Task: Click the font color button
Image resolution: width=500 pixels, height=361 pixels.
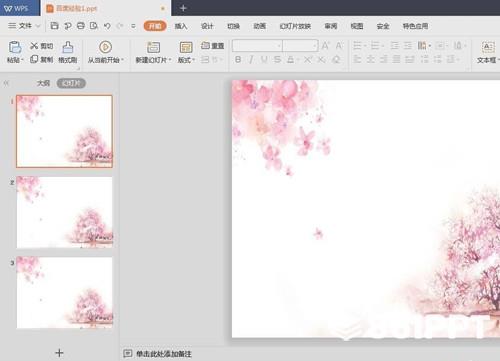Action: [x=291, y=60]
